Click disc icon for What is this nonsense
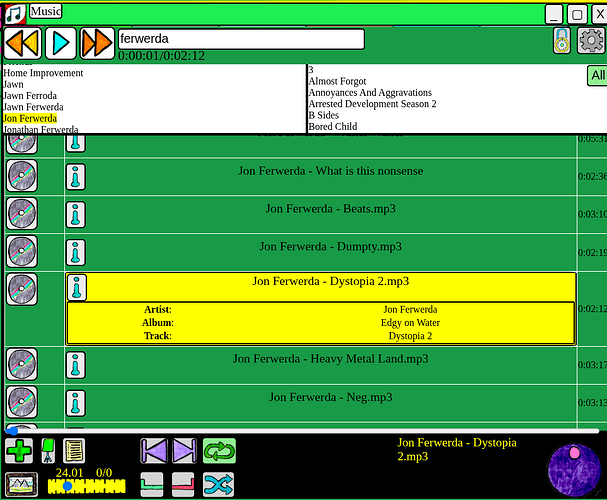 pyautogui.click(x=22, y=176)
